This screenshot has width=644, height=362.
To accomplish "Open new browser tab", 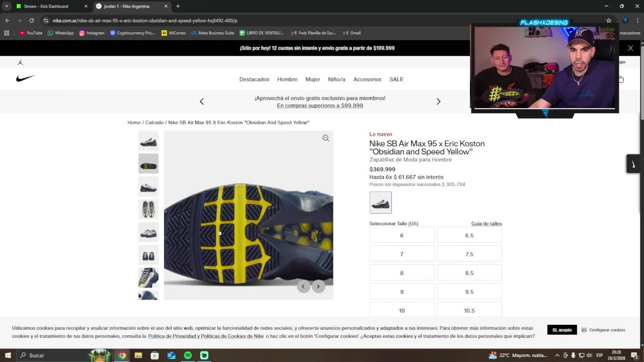I will [178, 6].
